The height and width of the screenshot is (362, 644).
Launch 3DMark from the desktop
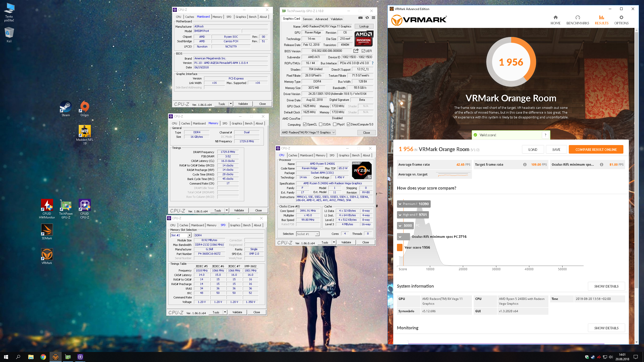click(x=47, y=232)
